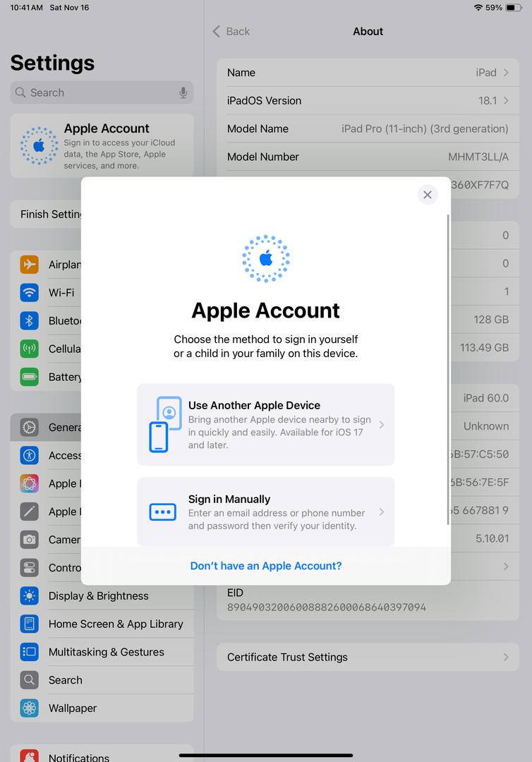Image resolution: width=532 pixels, height=762 pixels.
Task: Tap the iPad 60.0 carrier value
Action: click(x=486, y=398)
